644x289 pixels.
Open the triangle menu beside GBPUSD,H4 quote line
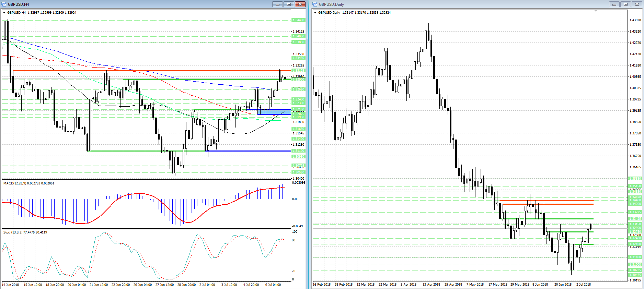(x=4, y=13)
